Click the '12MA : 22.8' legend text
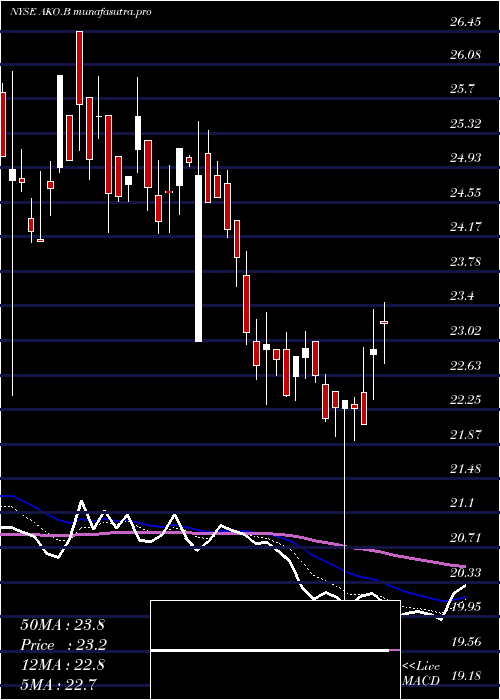 point(62,664)
